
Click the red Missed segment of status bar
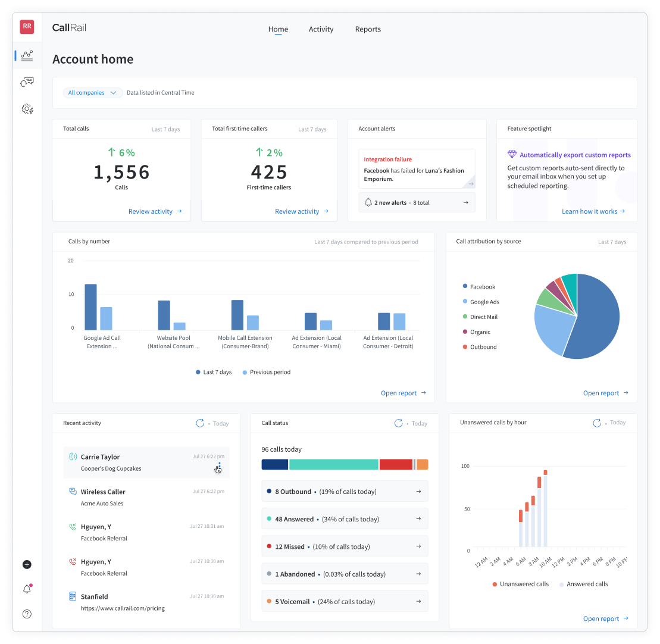click(396, 464)
